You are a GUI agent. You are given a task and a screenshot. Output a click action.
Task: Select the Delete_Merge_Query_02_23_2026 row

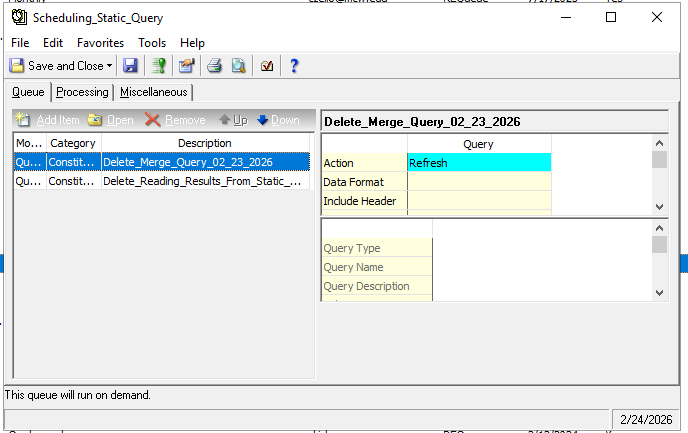[162, 162]
